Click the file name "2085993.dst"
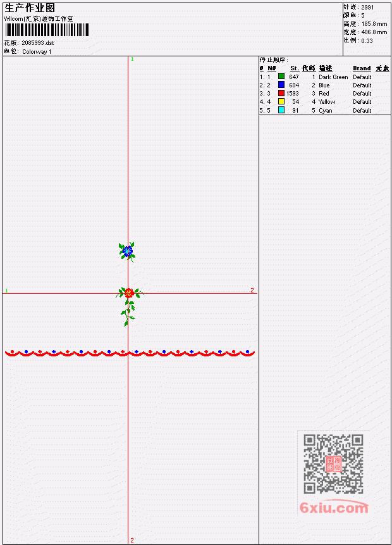The height and width of the screenshot is (545, 392). (x=37, y=43)
